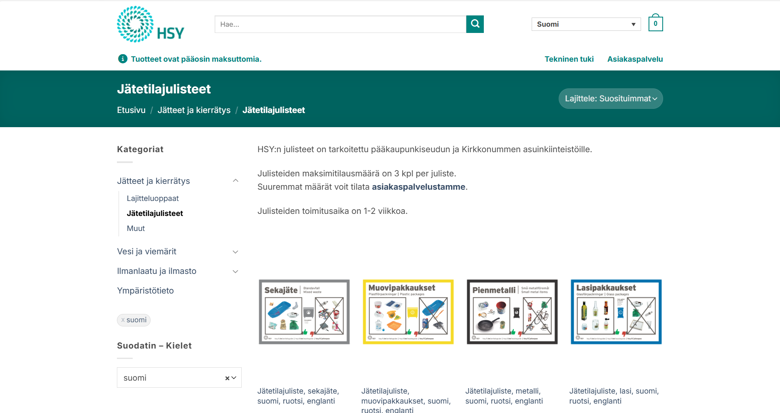Viewport: 780px width, 413px height.
Task: Open Ilmanlaatu ja ilmasto category link
Action: tap(156, 271)
